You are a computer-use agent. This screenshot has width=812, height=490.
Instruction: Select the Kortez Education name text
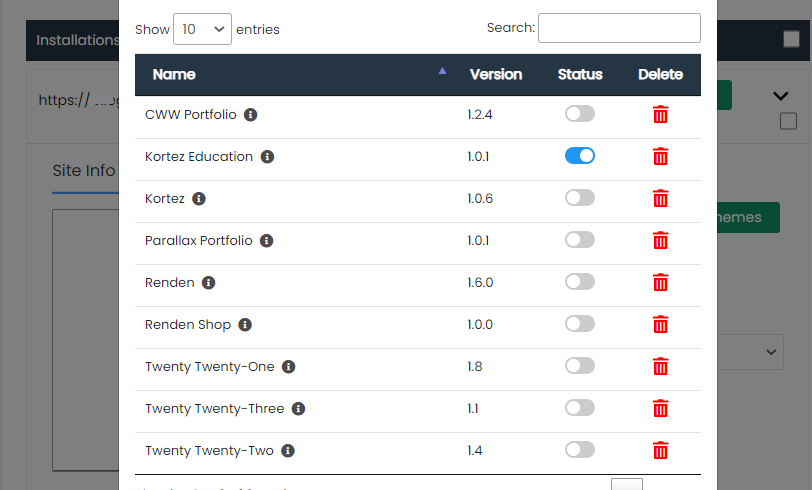pos(199,156)
